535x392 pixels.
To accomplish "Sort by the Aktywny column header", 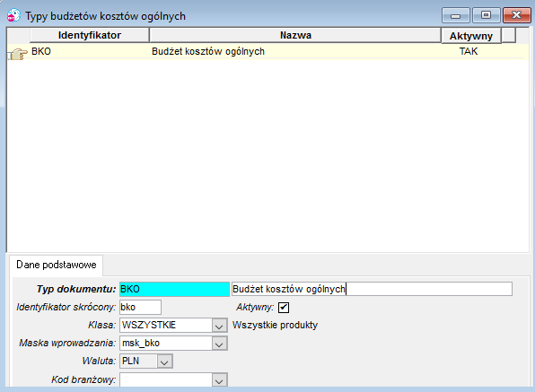I will point(471,36).
